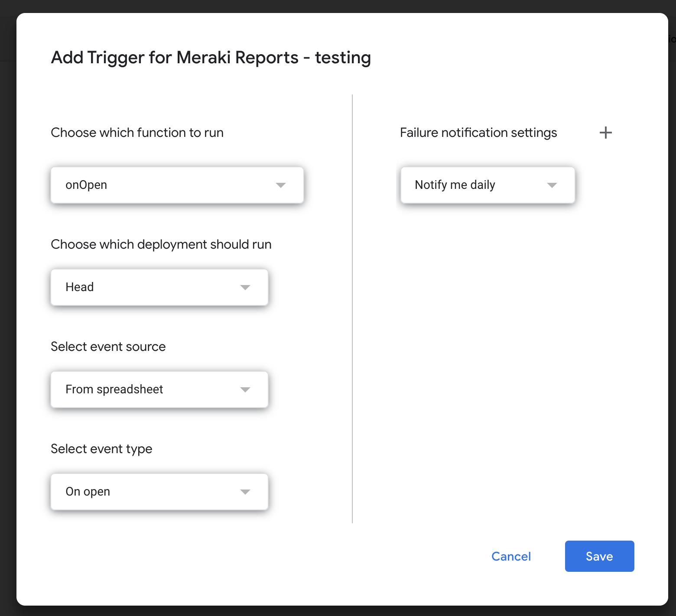Viewport: 676px width, 616px height.
Task: Click the Select event type label
Action: 101,449
